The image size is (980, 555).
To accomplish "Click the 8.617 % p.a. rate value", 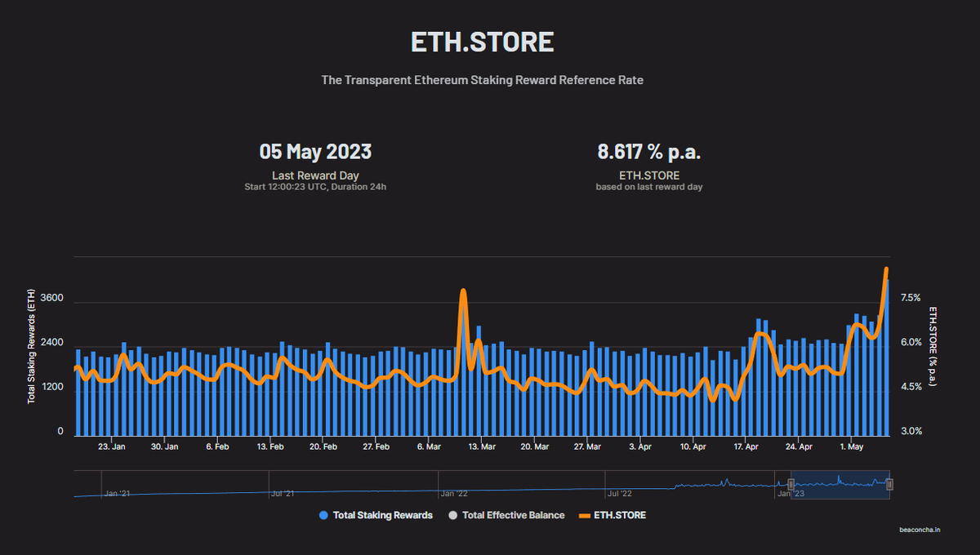I will coord(649,152).
